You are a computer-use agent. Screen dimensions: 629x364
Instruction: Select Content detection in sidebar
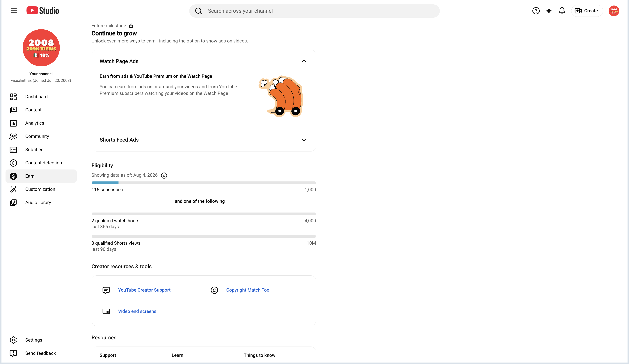(x=41, y=163)
